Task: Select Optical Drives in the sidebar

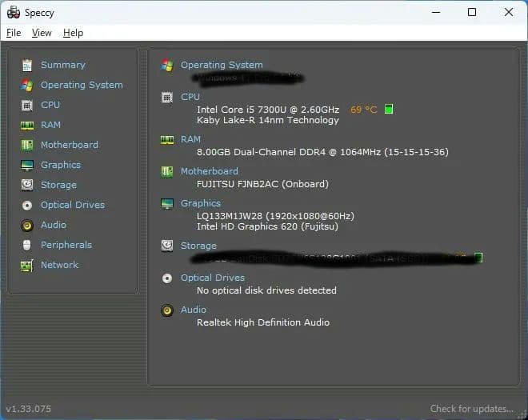Action: coord(73,205)
